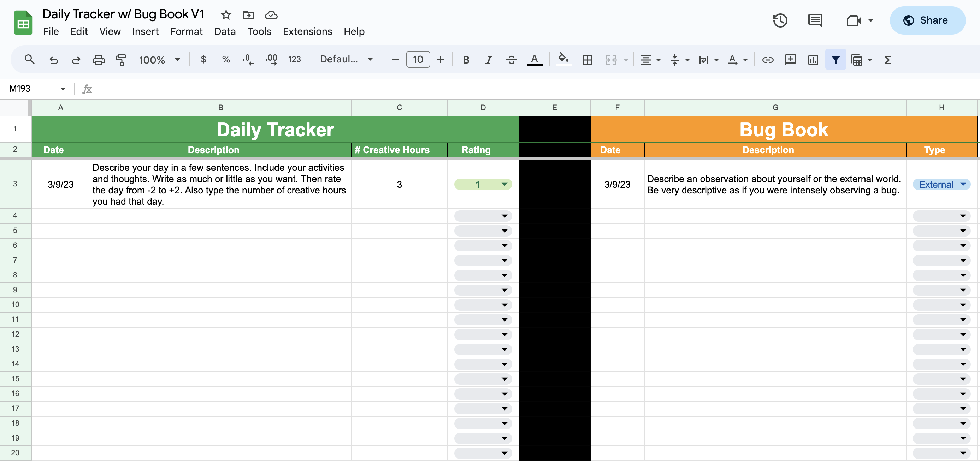The width and height of the screenshot is (980, 461).
Task: Click the Share button
Action: point(927,20)
